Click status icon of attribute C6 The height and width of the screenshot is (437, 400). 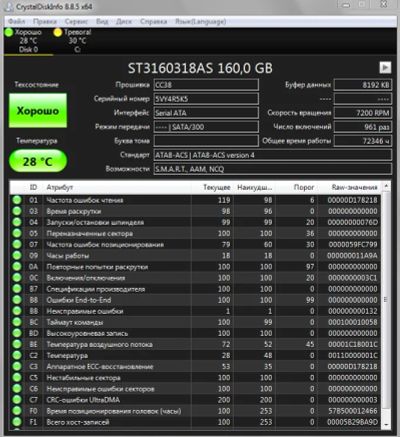point(17,389)
